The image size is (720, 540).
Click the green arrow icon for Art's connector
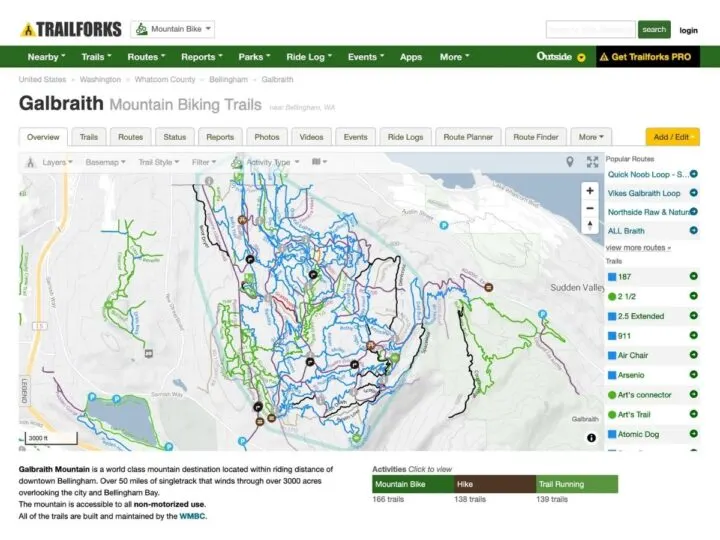point(694,394)
